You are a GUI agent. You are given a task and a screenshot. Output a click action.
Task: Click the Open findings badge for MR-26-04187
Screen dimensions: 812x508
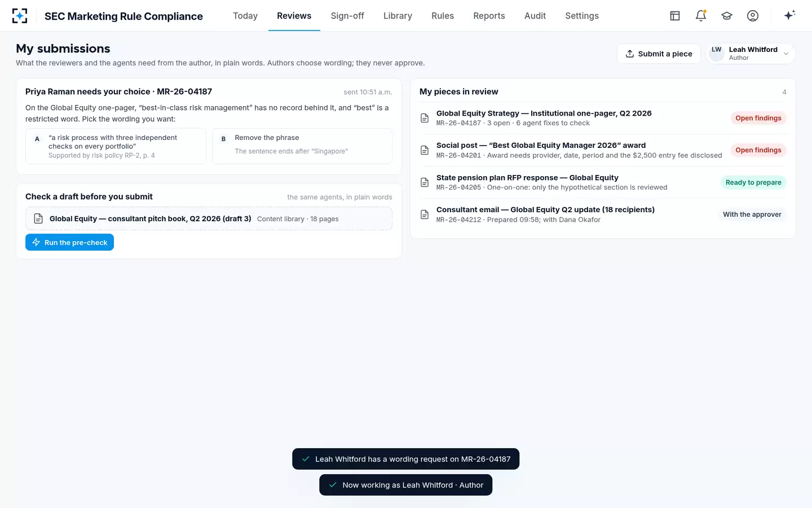(x=758, y=118)
